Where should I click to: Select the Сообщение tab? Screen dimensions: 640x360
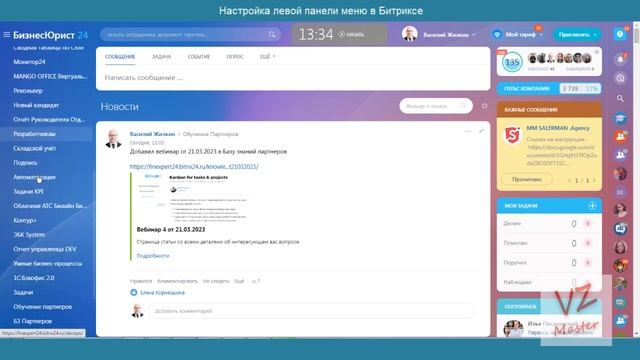click(120, 56)
